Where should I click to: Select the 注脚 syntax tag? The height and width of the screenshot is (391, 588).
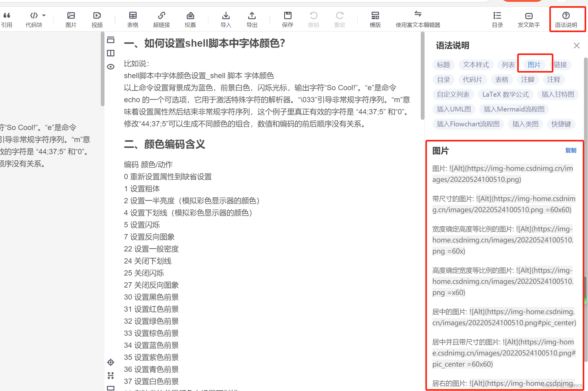(x=528, y=80)
